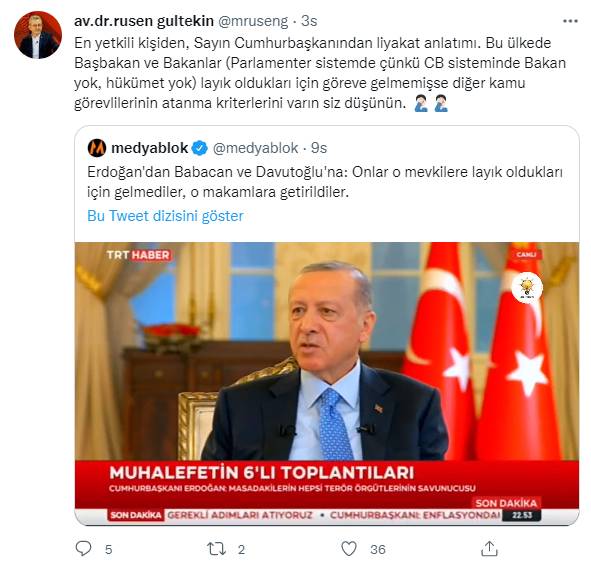Click the retweet arrows icon
Viewport: 591px width, 569px height.
point(216,549)
